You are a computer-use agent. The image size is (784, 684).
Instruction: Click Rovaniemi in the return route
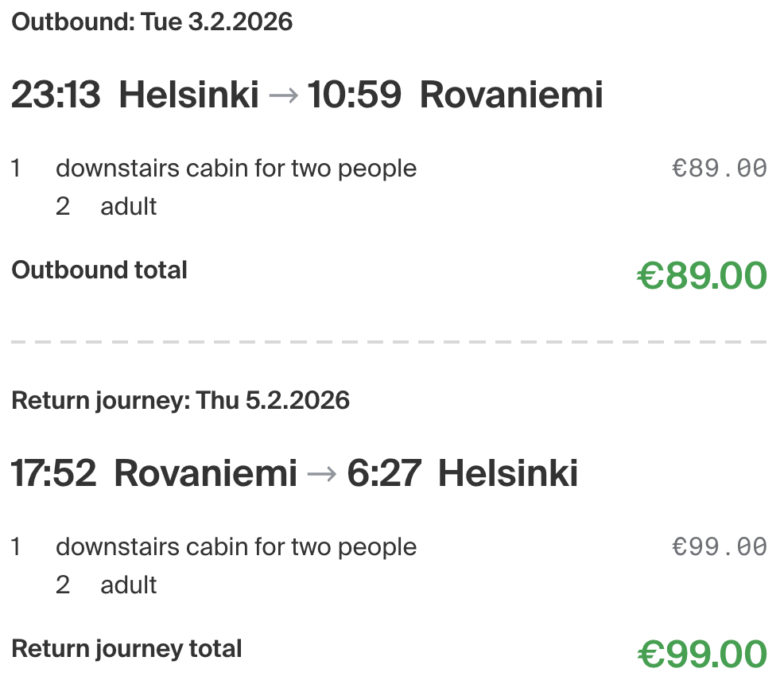(x=205, y=474)
